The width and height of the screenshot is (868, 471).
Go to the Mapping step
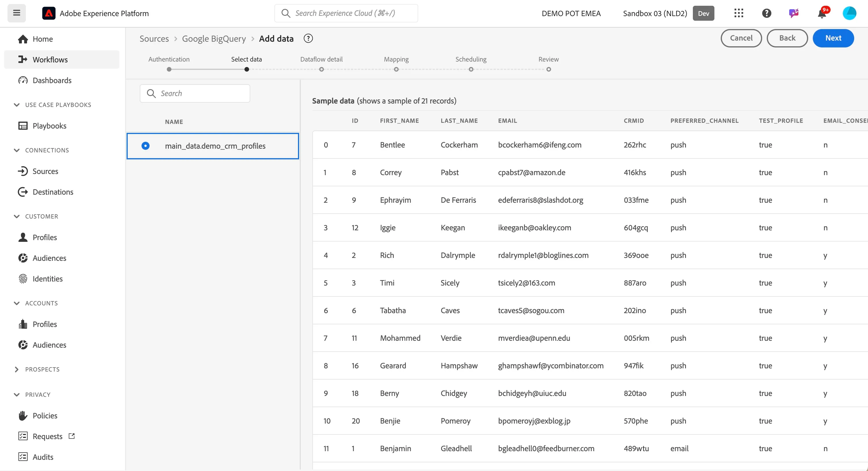396,64
